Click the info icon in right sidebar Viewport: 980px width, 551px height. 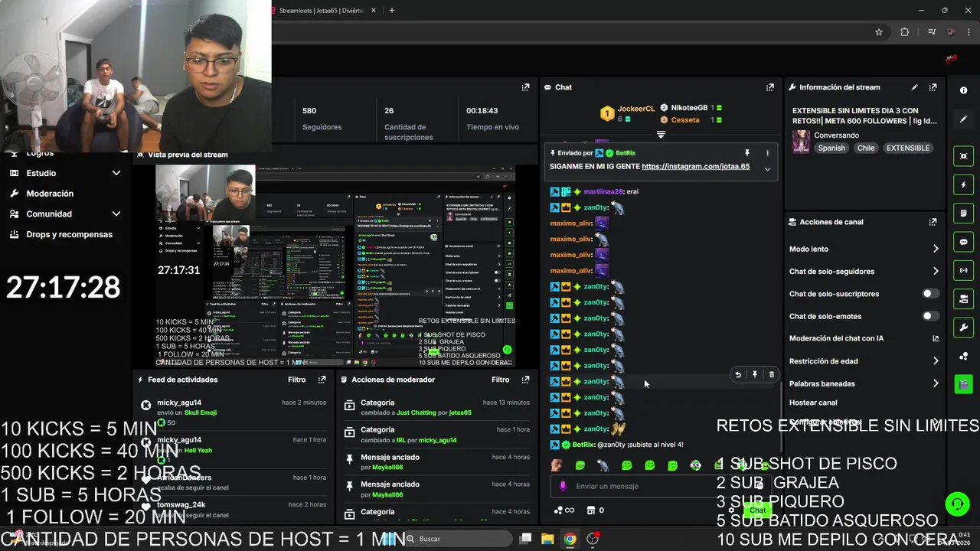(963, 90)
